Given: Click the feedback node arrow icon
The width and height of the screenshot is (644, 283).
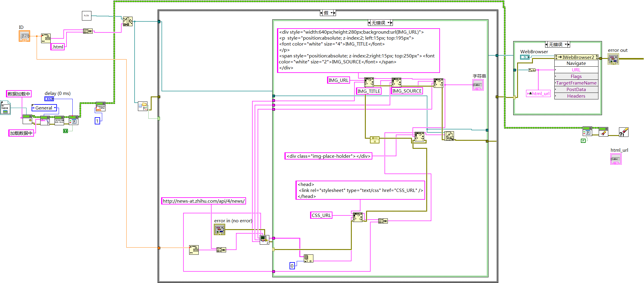Looking at the screenshot, I should tap(375, 140).
